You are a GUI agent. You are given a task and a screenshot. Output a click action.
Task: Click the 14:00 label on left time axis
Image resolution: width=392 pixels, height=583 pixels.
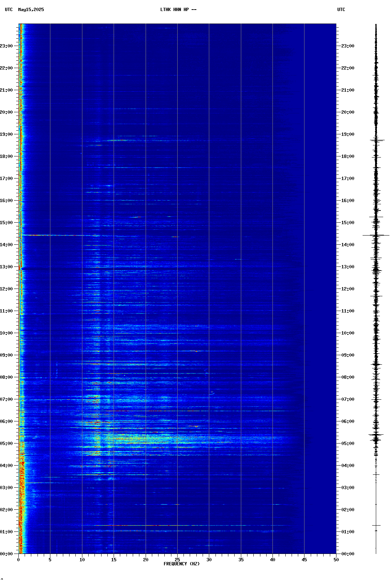[x=6, y=245]
